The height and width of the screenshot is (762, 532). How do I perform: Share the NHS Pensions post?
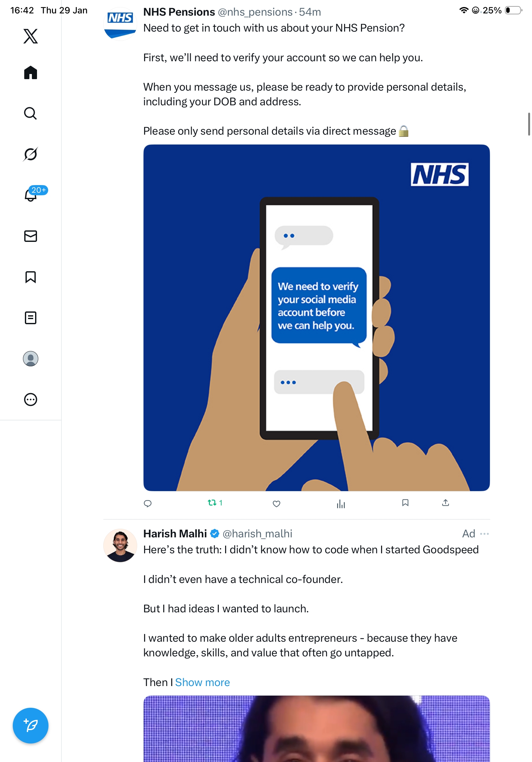tap(446, 503)
